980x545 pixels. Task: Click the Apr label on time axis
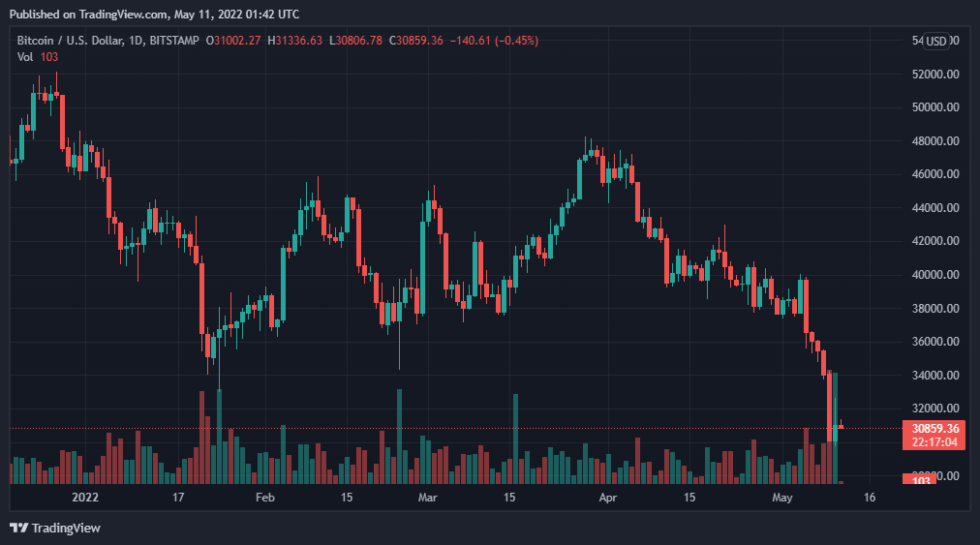pos(607,498)
